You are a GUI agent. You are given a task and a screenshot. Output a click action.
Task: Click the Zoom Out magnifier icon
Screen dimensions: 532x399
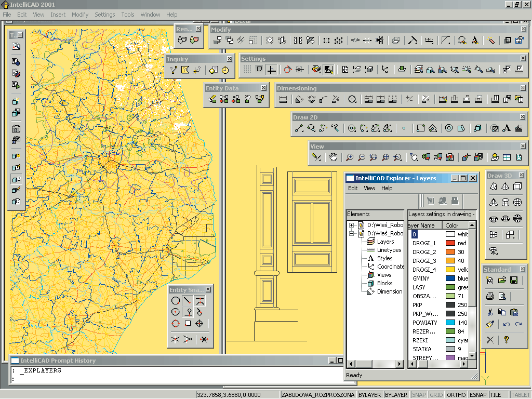[362, 157]
